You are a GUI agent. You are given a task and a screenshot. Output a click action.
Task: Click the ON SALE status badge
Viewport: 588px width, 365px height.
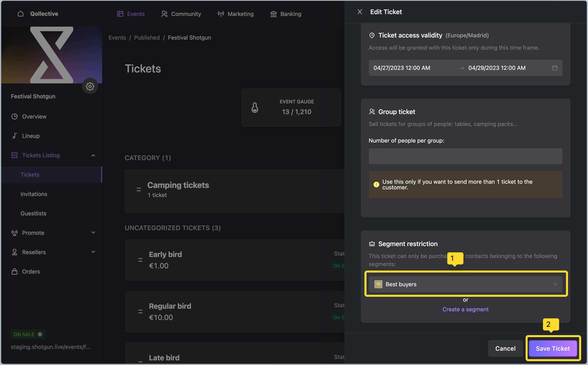point(28,334)
